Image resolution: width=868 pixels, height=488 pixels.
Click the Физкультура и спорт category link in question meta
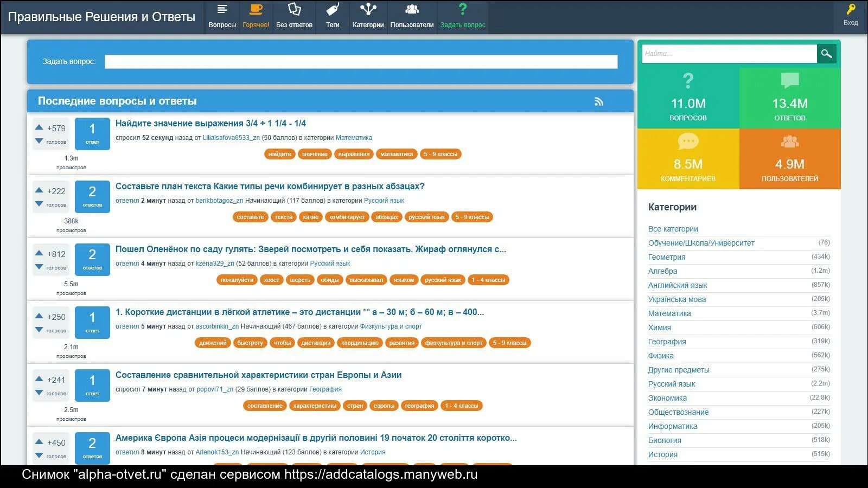391,326
